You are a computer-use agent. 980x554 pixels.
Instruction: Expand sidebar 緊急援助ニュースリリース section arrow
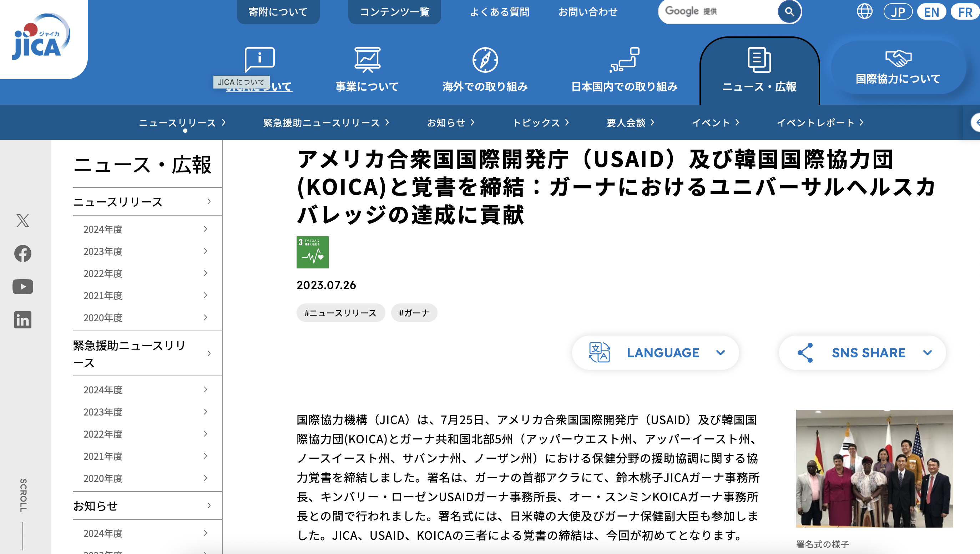point(209,353)
